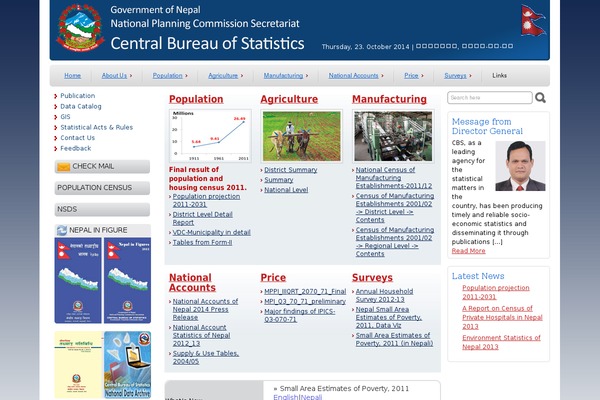Click the search magnifier icon
Screen dimensions: 600x400
coord(540,98)
